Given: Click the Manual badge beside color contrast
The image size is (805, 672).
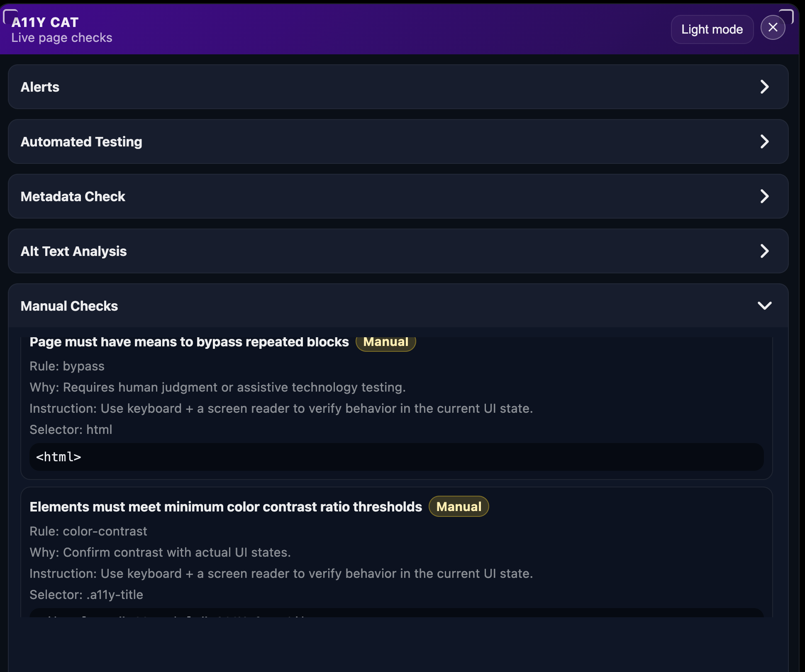Looking at the screenshot, I should click(x=459, y=506).
